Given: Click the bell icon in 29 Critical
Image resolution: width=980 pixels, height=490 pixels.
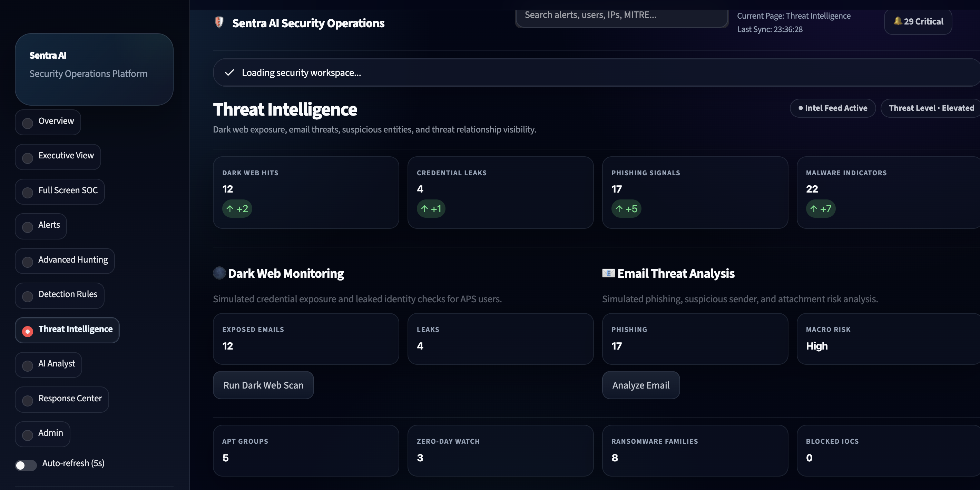Looking at the screenshot, I should 898,21.
